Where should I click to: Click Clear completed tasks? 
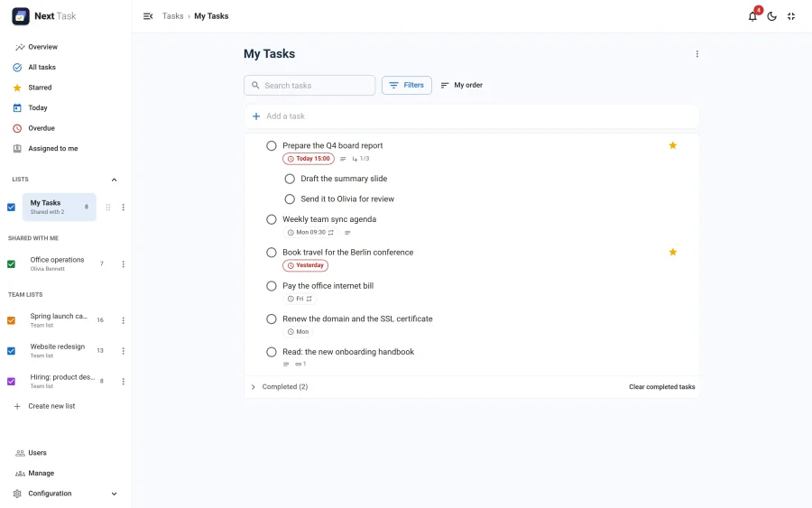(662, 387)
